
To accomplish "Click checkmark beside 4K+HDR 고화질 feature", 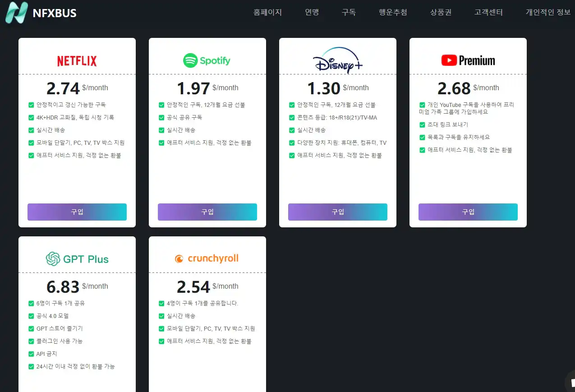I will pos(31,117).
